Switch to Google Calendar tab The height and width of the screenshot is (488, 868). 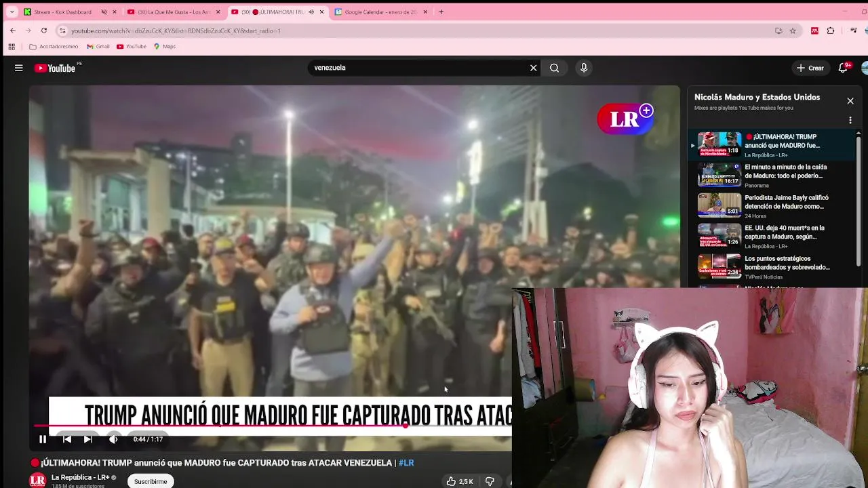pos(380,12)
